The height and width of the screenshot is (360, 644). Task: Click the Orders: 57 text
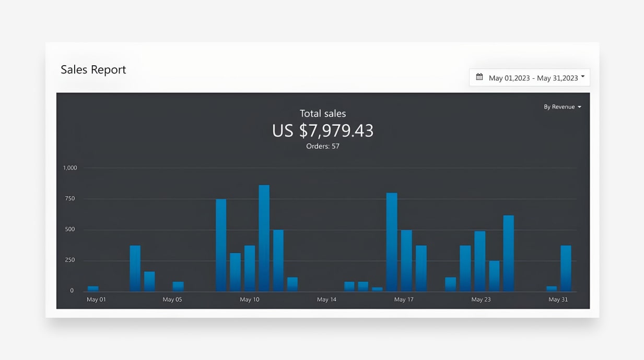(x=323, y=147)
